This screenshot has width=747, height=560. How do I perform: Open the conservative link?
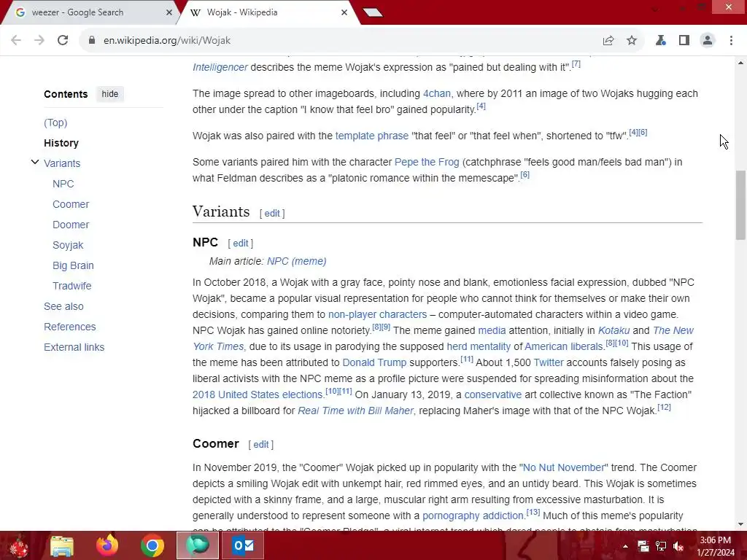[493, 394]
